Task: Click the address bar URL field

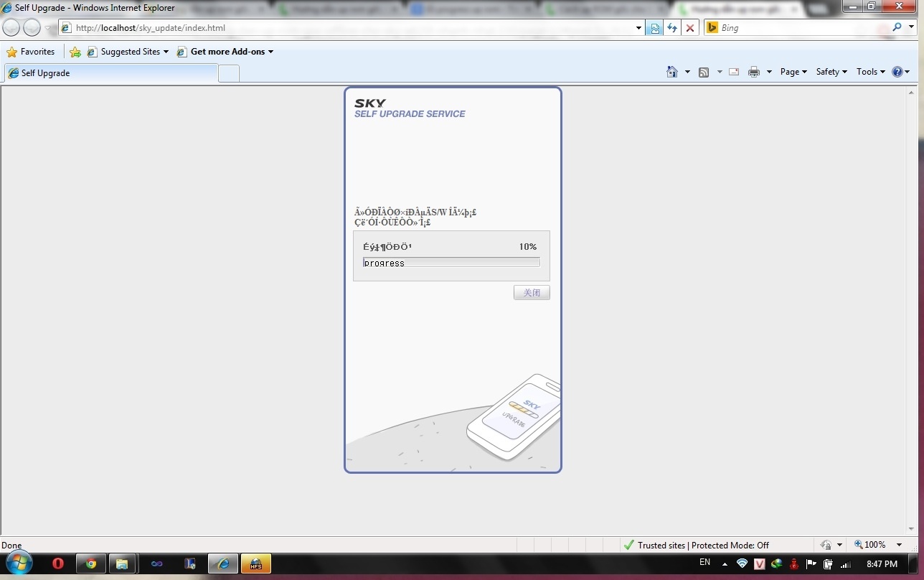Action: click(352, 28)
